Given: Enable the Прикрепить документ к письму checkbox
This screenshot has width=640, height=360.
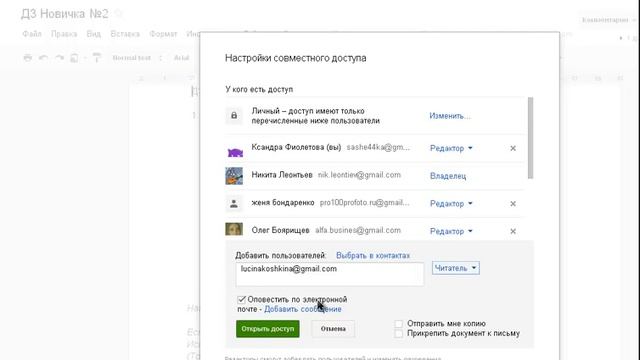Looking at the screenshot, I should coord(398,333).
